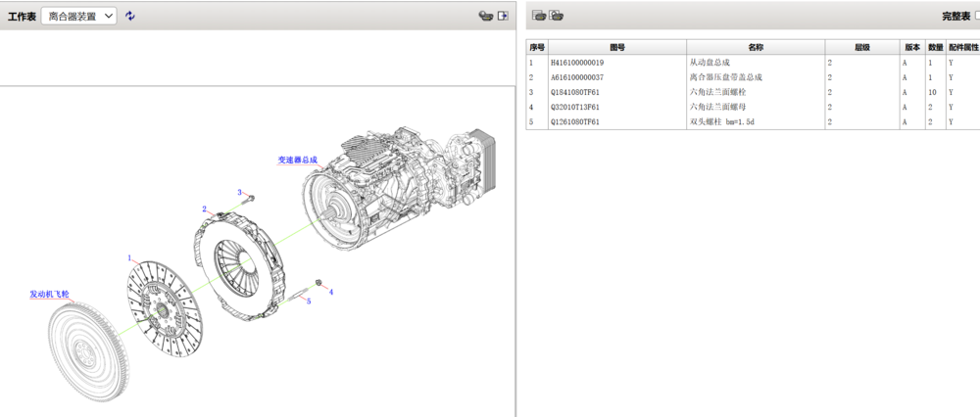The height and width of the screenshot is (417, 980).
Task: Toggle the 完整表 checkbox
Action: 975,17
